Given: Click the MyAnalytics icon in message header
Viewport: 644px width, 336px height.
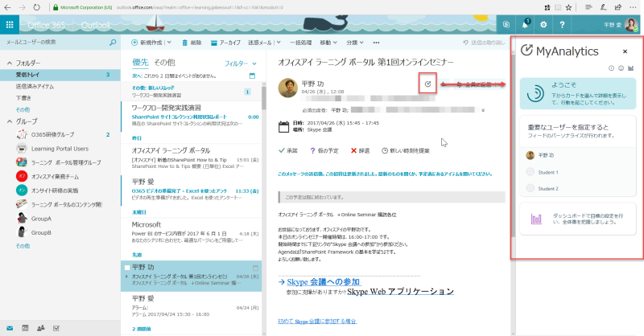Looking at the screenshot, I should (427, 84).
